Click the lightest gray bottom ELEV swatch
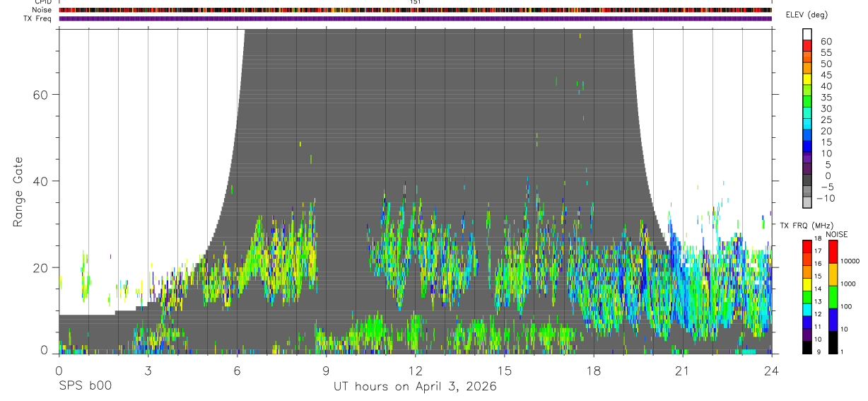Screen dimensions: 868x401 (x=807, y=204)
